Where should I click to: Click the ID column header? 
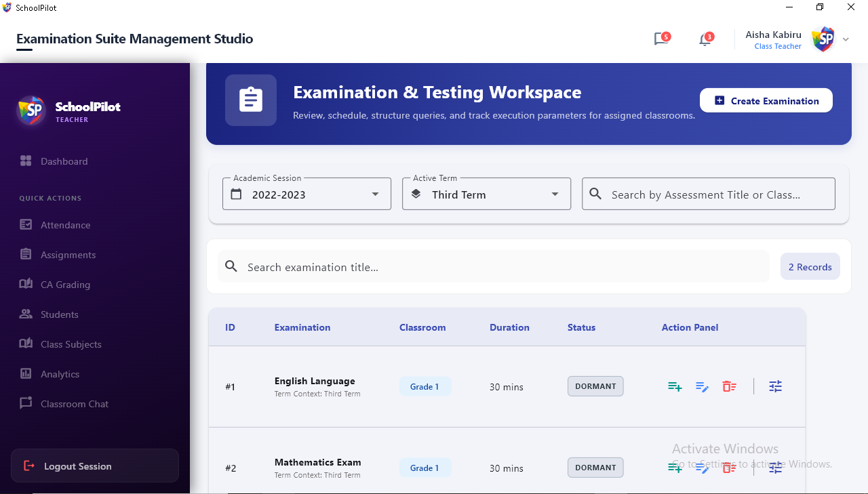click(230, 327)
